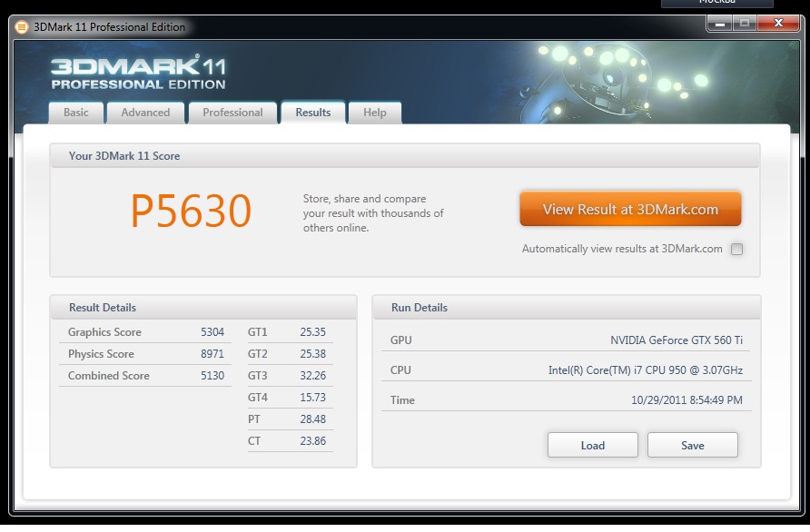
Task: Select the Professional tab
Action: pyautogui.click(x=232, y=113)
